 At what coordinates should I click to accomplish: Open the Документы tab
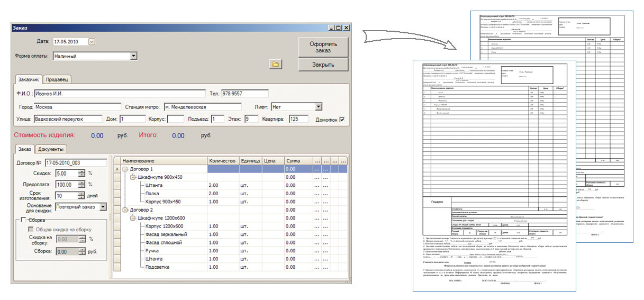[x=51, y=150]
